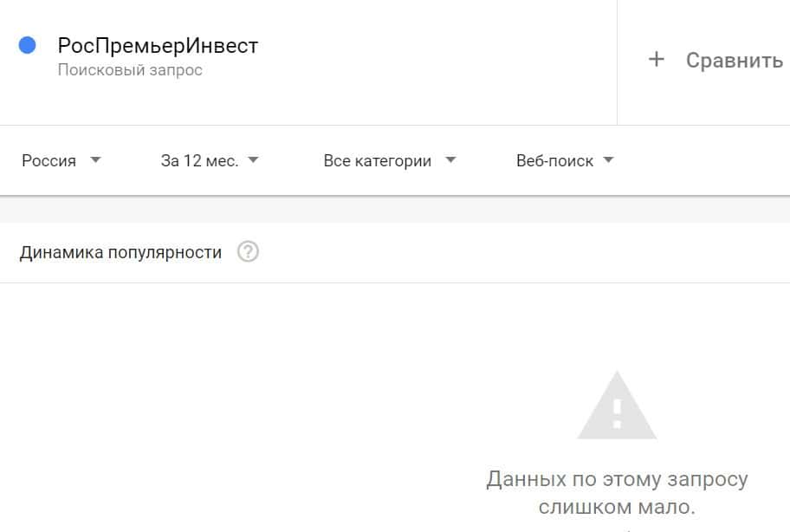Click the arrow next to Россия

tap(95, 160)
